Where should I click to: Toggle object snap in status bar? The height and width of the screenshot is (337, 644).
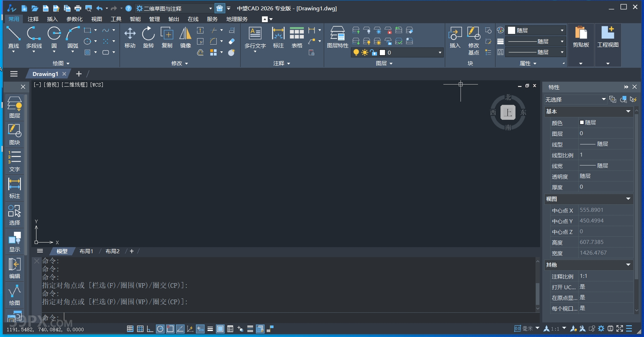pos(170,329)
